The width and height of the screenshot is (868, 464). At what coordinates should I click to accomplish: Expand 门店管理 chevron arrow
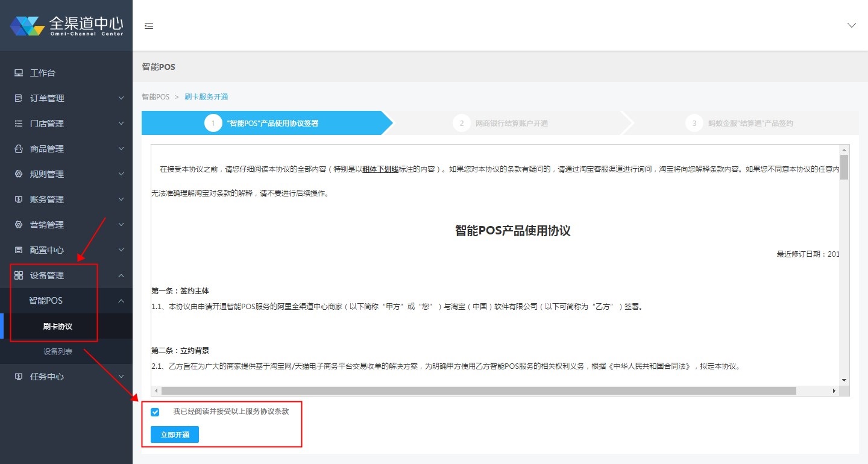pos(121,124)
